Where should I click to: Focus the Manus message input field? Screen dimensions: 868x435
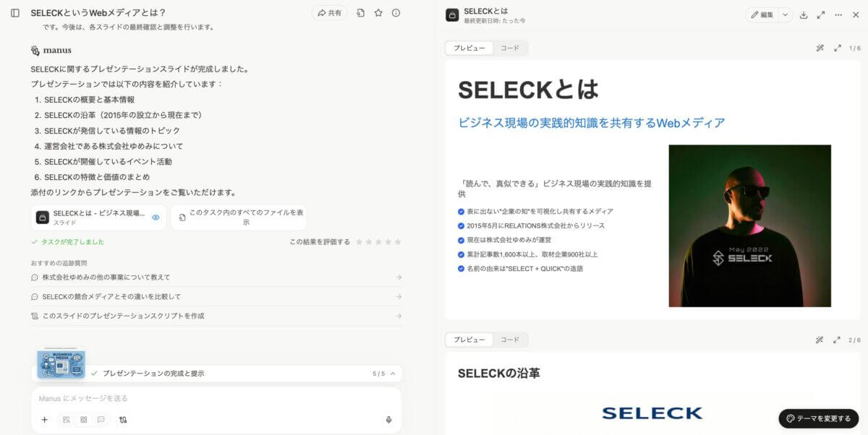tap(216, 398)
